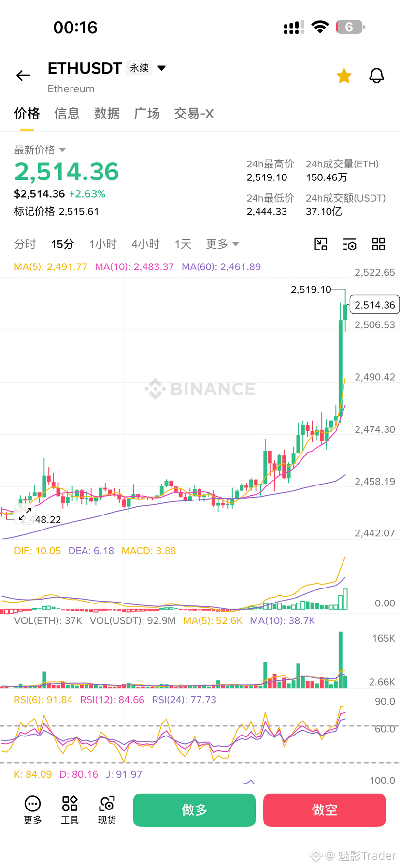
Task: Tap the cellular signal icon
Action: coord(294,28)
